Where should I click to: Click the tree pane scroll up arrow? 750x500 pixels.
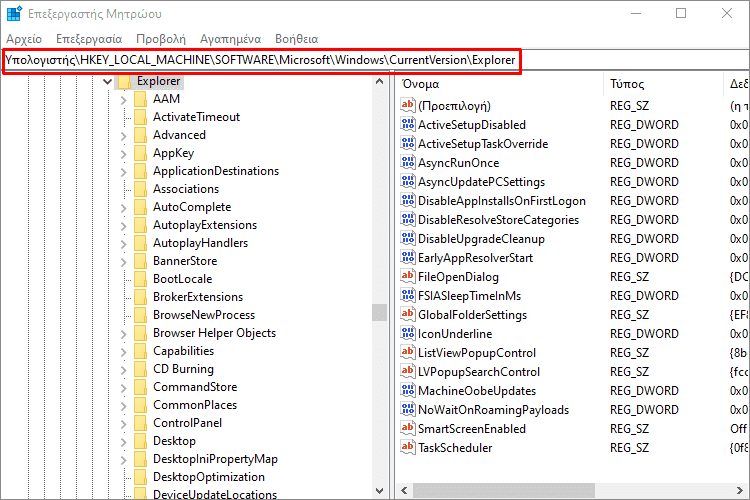(380, 81)
